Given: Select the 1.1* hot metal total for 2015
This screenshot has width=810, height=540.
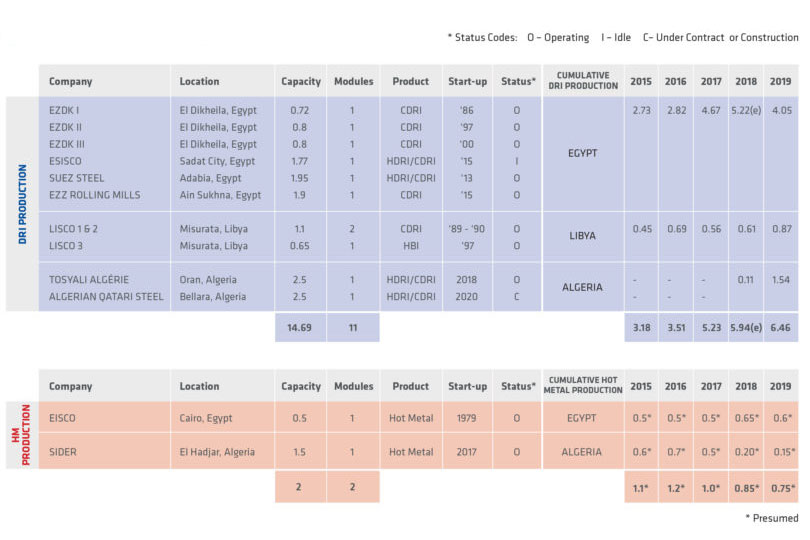Looking at the screenshot, I should [x=641, y=487].
